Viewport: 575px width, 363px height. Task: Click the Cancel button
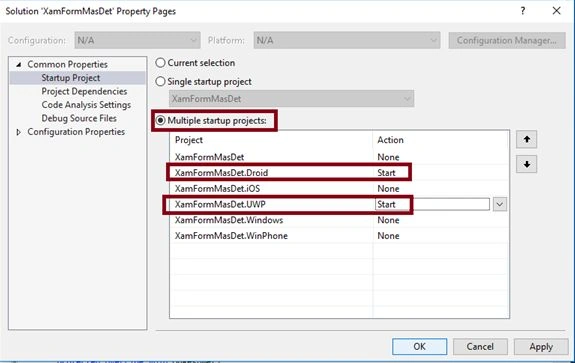[x=480, y=346]
